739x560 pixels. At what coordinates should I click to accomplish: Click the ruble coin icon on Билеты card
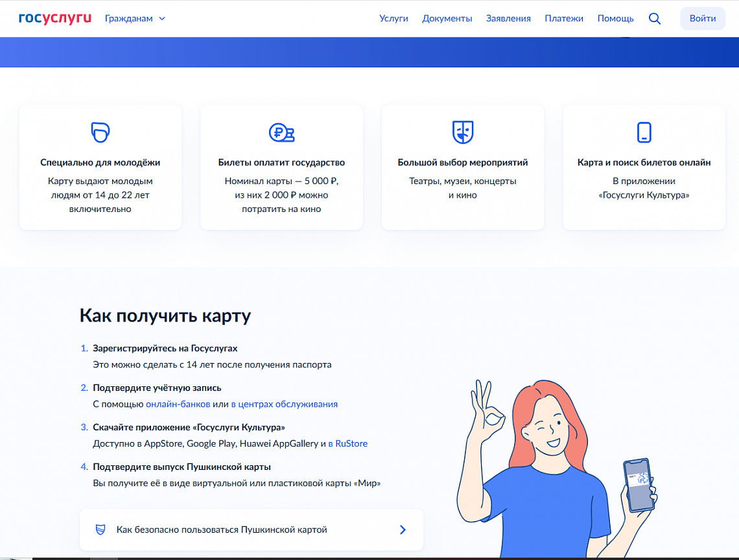281,132
